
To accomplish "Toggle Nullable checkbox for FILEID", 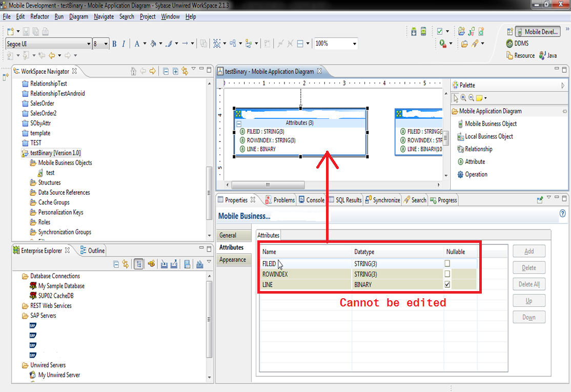I will click(447, 263).
